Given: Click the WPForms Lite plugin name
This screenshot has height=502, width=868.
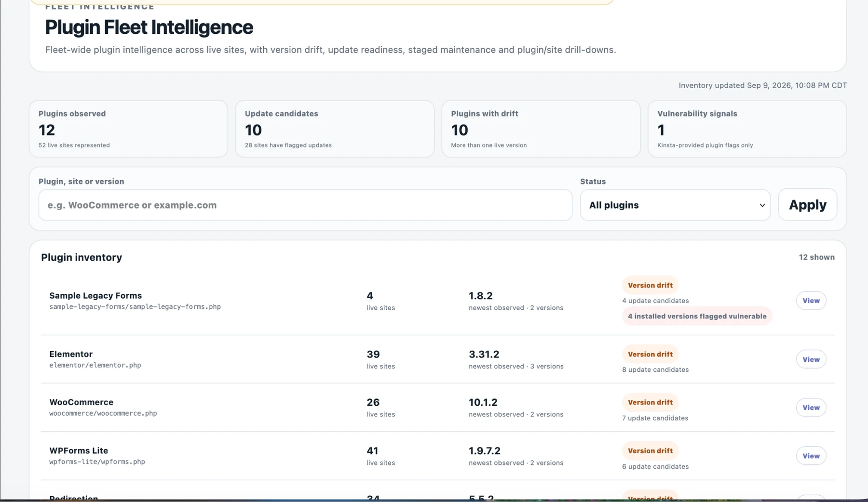Looking at the screenshot, I should 79,450.
